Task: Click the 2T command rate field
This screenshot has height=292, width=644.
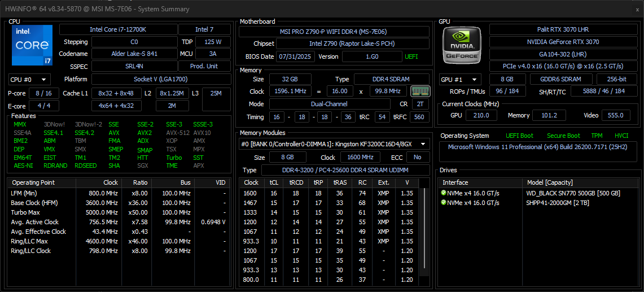Action: (420, 104)
